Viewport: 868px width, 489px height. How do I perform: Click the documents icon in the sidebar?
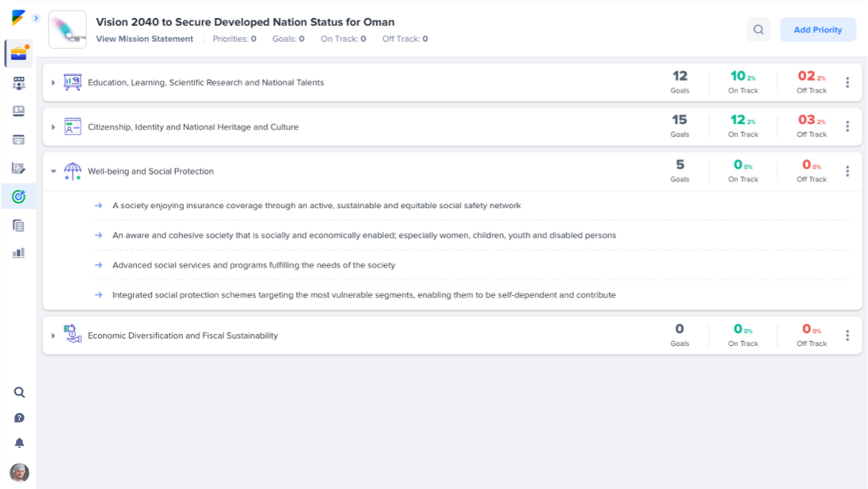click(x=18, y=226)
